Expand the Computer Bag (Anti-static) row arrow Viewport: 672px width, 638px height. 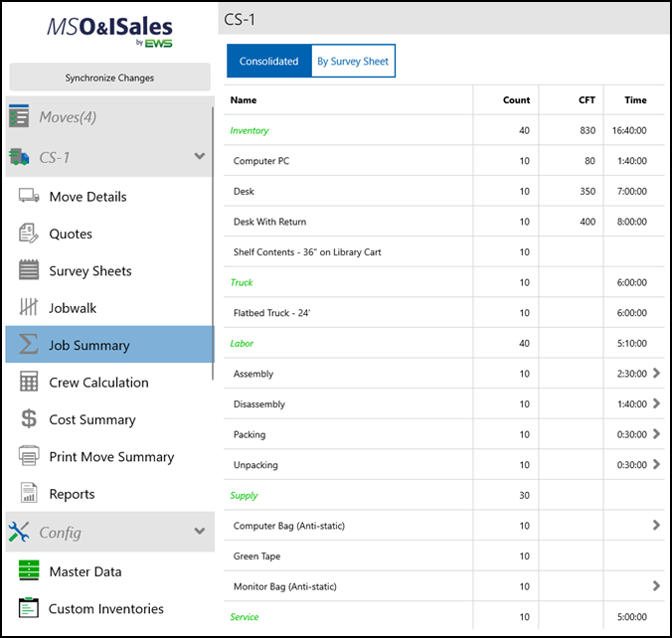pyautogui.click(x=656, y=525)
